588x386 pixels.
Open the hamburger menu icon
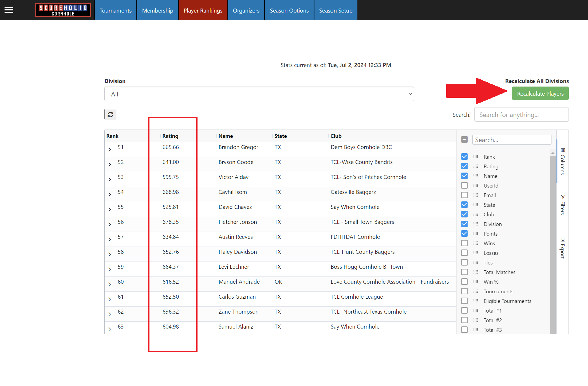(9, 10)
